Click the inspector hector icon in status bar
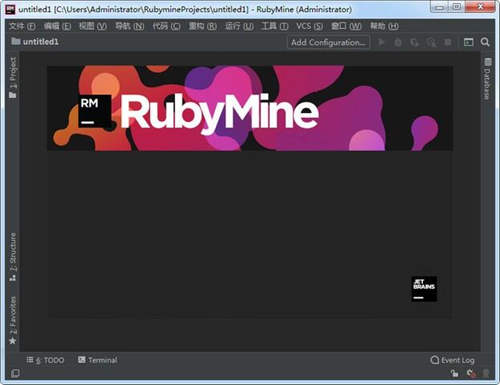The height and width of the screenshot is (385, 500). point(486,374)
